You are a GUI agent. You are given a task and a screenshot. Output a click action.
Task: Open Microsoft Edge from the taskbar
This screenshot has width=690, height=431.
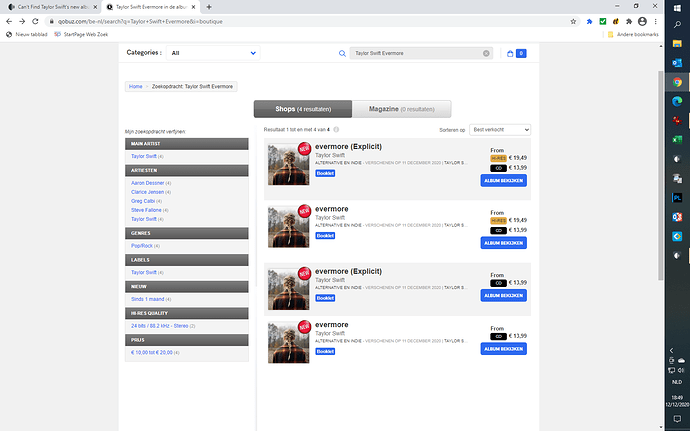tap(677, 101)
